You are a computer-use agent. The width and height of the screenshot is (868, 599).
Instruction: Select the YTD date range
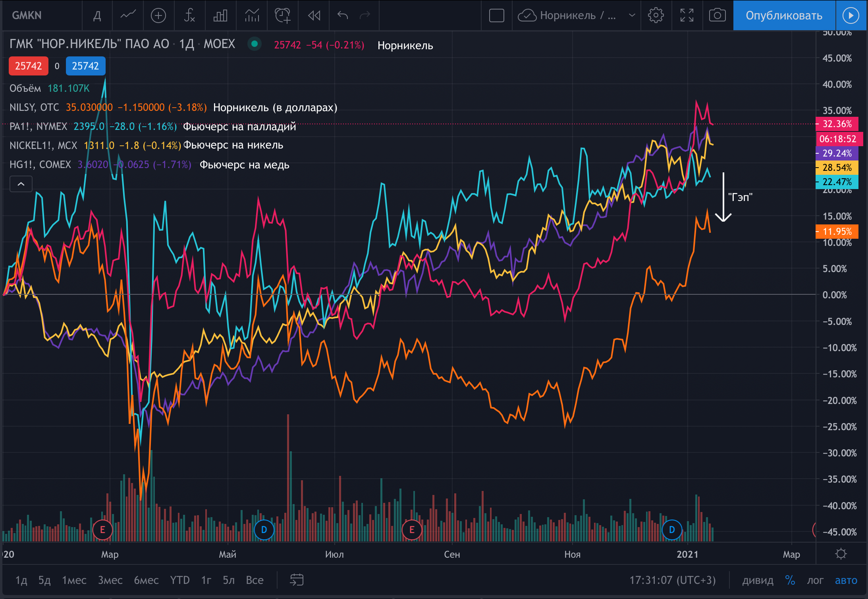[179, 580]
